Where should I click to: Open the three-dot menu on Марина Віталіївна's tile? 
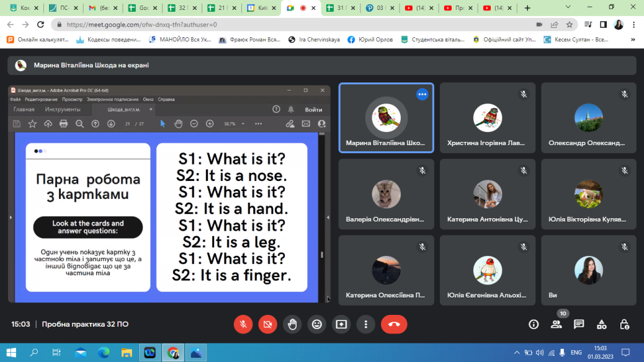point(423,94)
